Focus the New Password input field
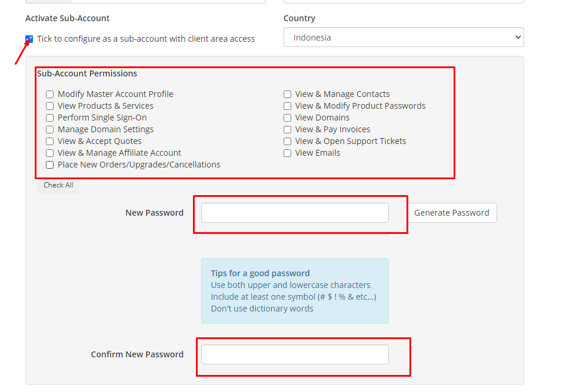The width and height of the screenshot is (583, 392). pos(295,213)
